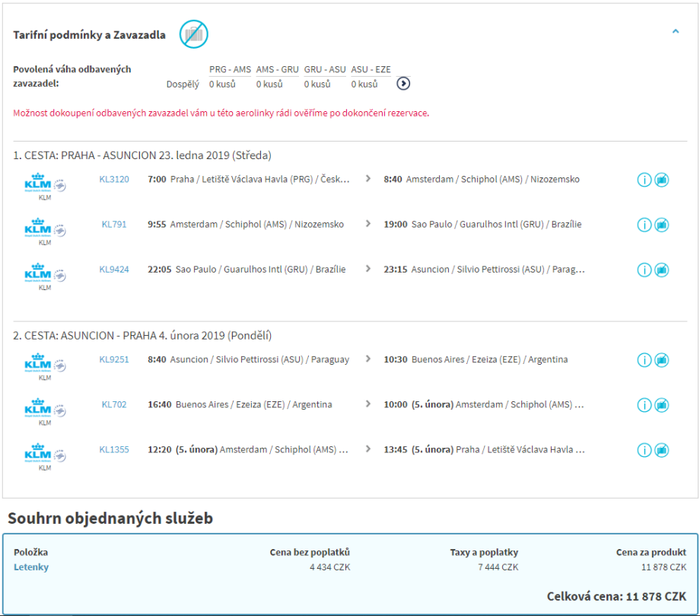700x616 pixels.
Task: Click baggage icon for flight KL3120
Action: click(x=662, y=180)
